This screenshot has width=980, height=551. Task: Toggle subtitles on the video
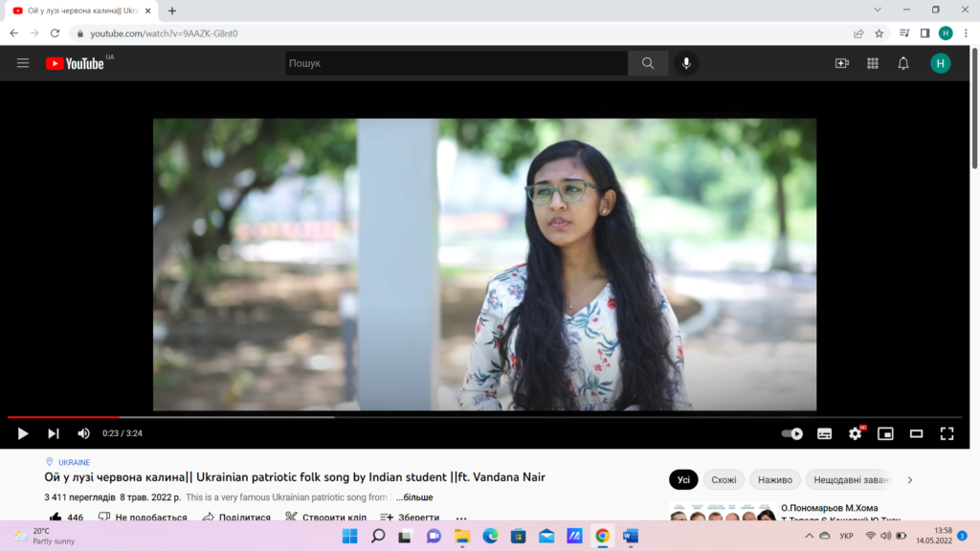tap(824, 433)
